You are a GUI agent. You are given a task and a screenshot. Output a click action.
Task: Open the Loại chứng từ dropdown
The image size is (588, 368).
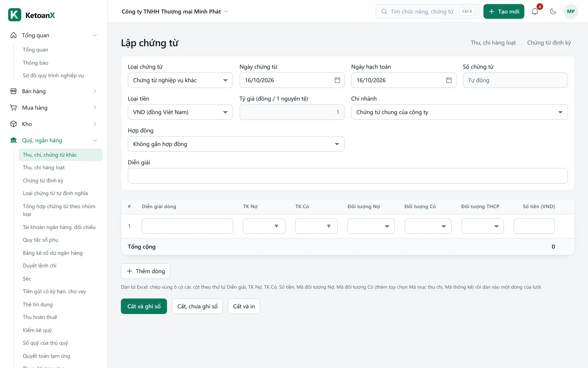(180, 80)
